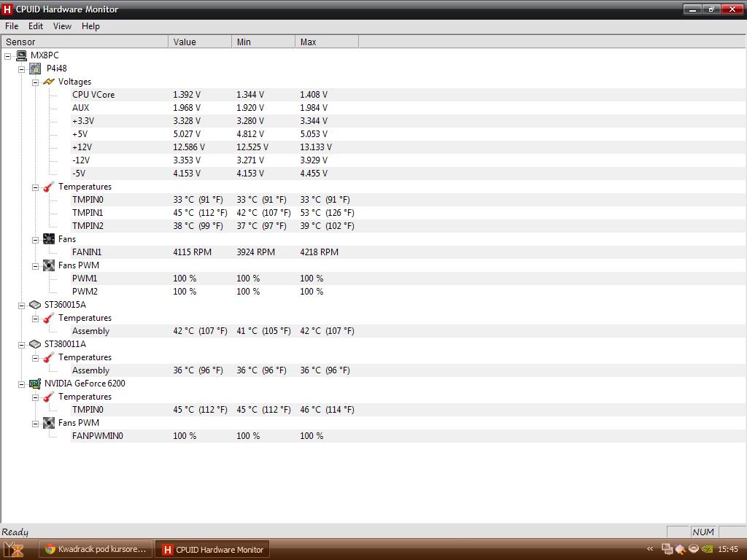Select the TMPIN2 row
Viewport: 747px width, 560px height.
coord(409,226)
